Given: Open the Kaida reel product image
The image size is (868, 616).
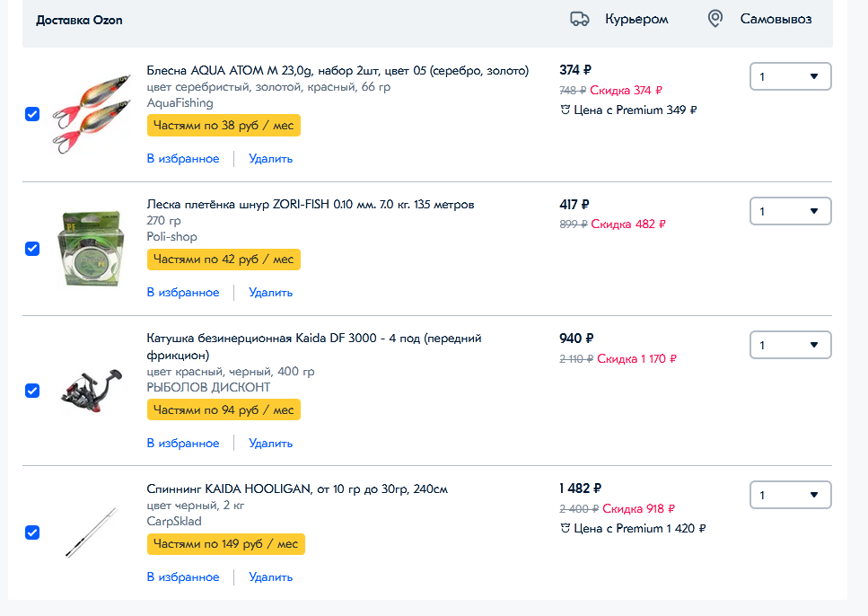Looking at the screenshot, I should pyautogui.click(x=87, y=391).
